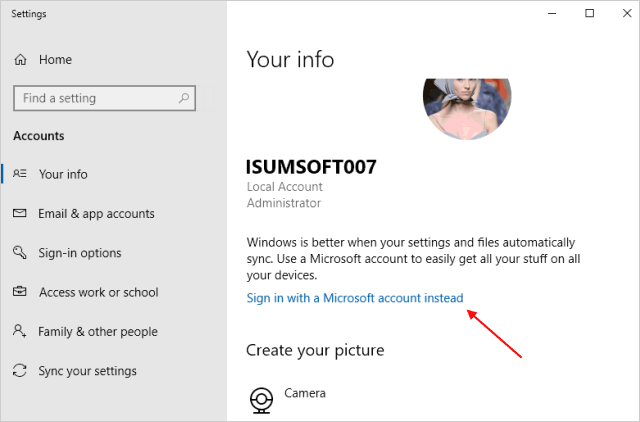Maximize the Settings window
Viewport: 640px width, 422px height.
[x=589, y=13]
